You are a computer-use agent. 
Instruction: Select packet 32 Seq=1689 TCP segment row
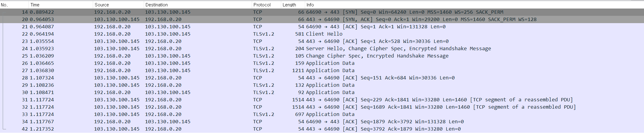point(322,107)
